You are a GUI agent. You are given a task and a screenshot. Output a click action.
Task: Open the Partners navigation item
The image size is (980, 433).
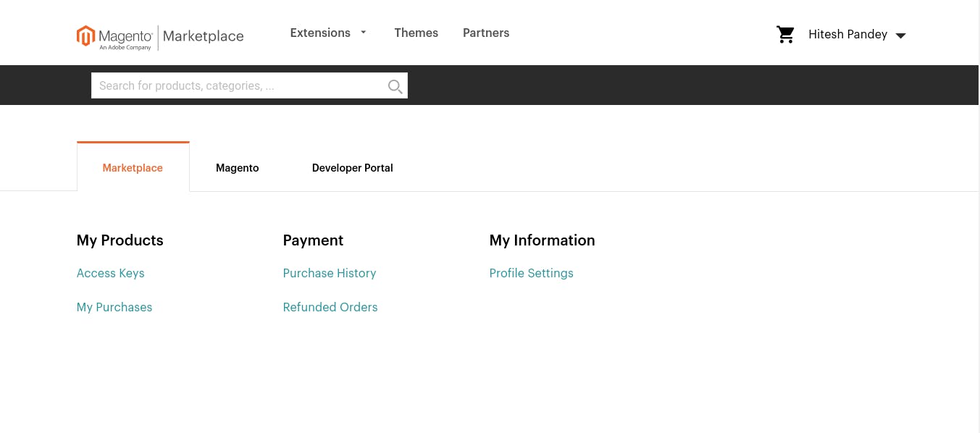point(486,33)
